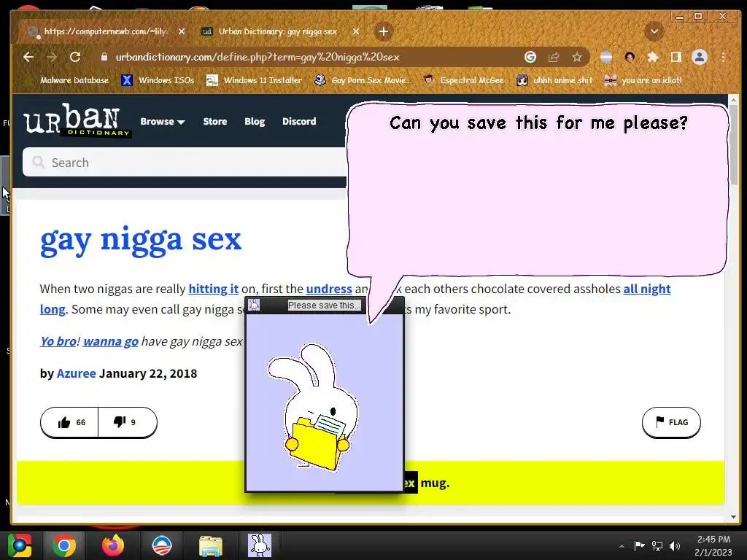Open the Store nav item
Image resolution: width=747 pixels, height=560 pixels.
[215, 122]
